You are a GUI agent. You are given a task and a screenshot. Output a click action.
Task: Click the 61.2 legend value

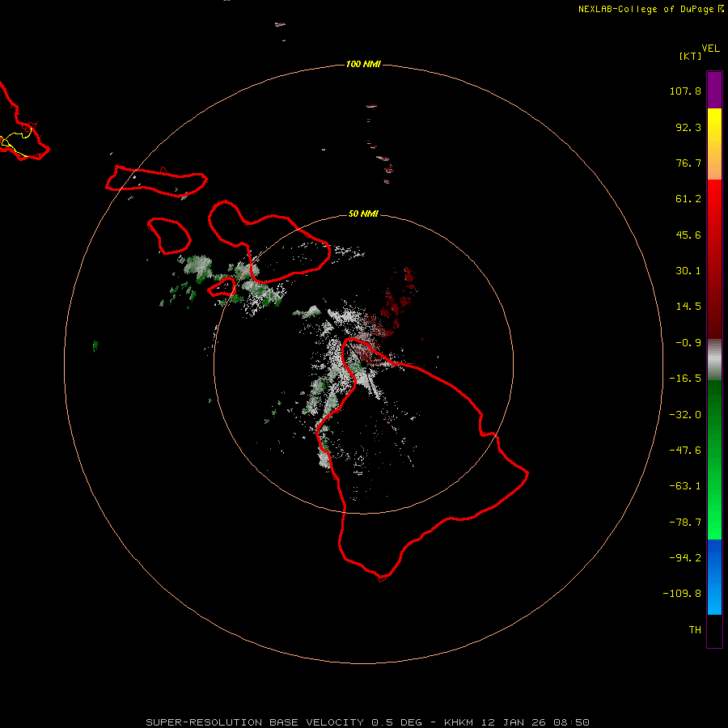(688, 199)
